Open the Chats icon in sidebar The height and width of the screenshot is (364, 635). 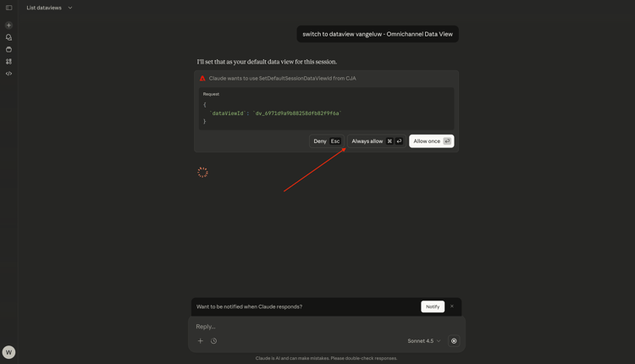tap(9, 37)
